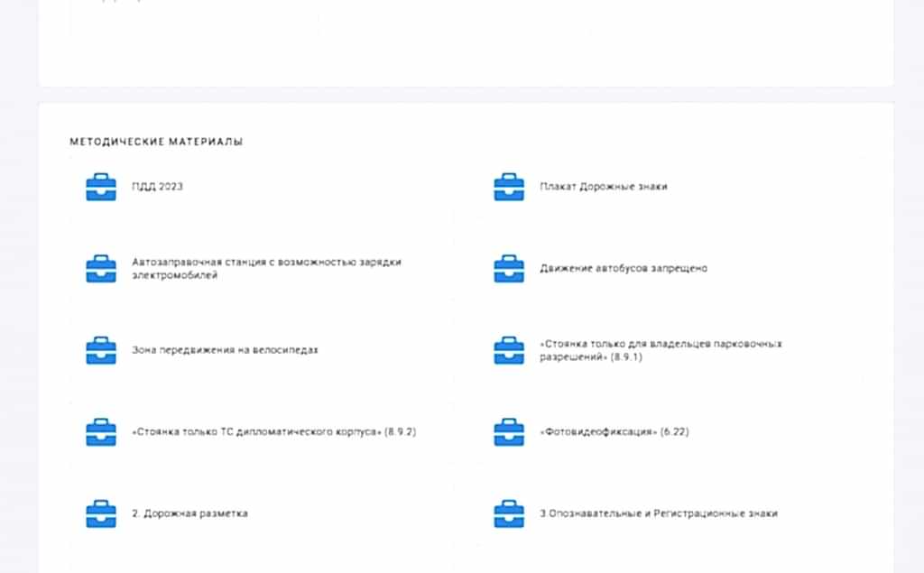Open 3. Опознавательные и Регистрационные знаки link
Image resolution: width=924 pixels, height=573 pixels.
pyautogui.click(x=659, y=513)
